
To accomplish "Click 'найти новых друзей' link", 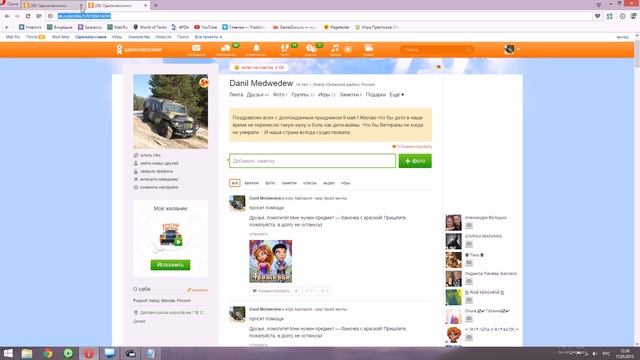I will point(159,163).
